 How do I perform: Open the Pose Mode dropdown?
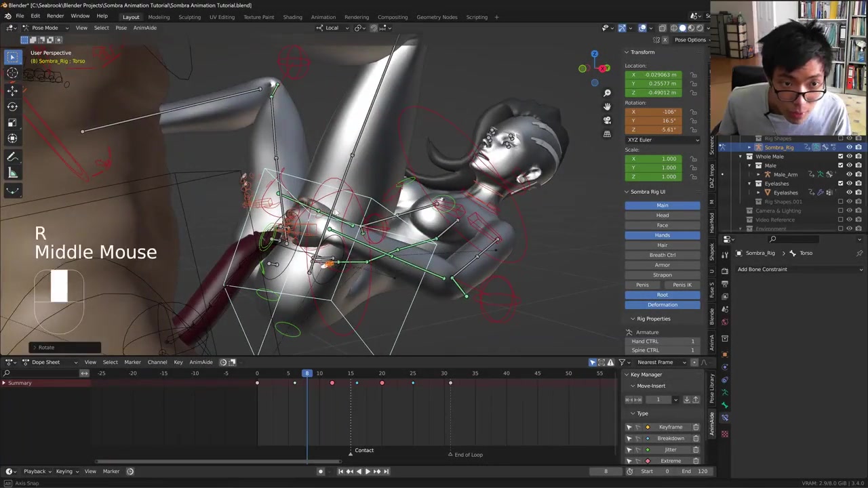click(45, 28)
